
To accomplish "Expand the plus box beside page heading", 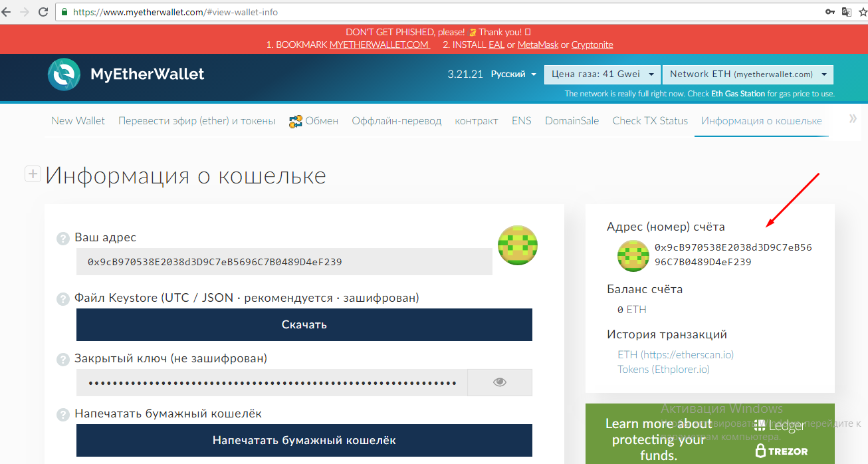I will click(32, 174).
